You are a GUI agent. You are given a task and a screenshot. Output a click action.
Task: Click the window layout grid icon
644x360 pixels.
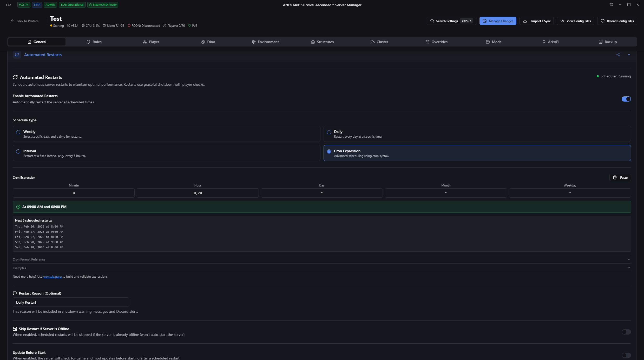point(611,5)
